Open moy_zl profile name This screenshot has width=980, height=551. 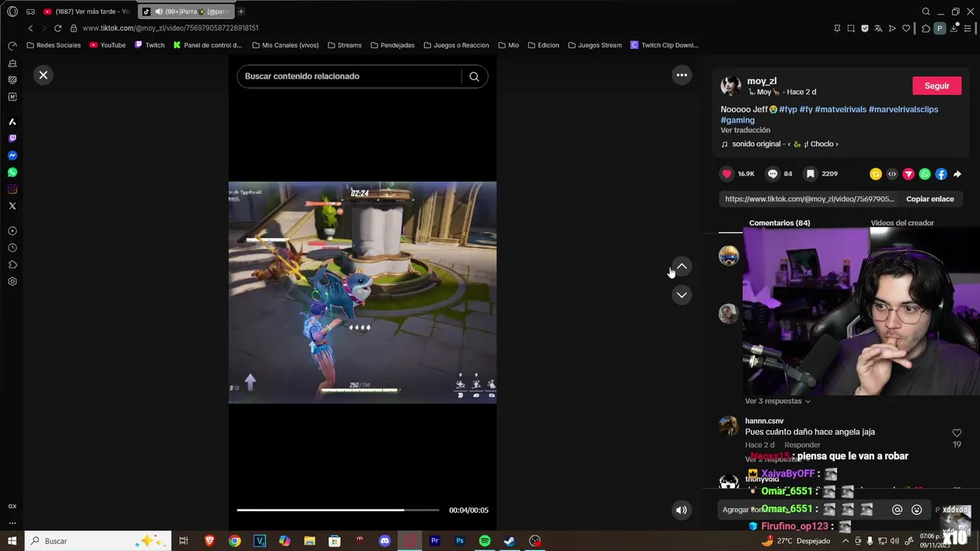point(761,81)
